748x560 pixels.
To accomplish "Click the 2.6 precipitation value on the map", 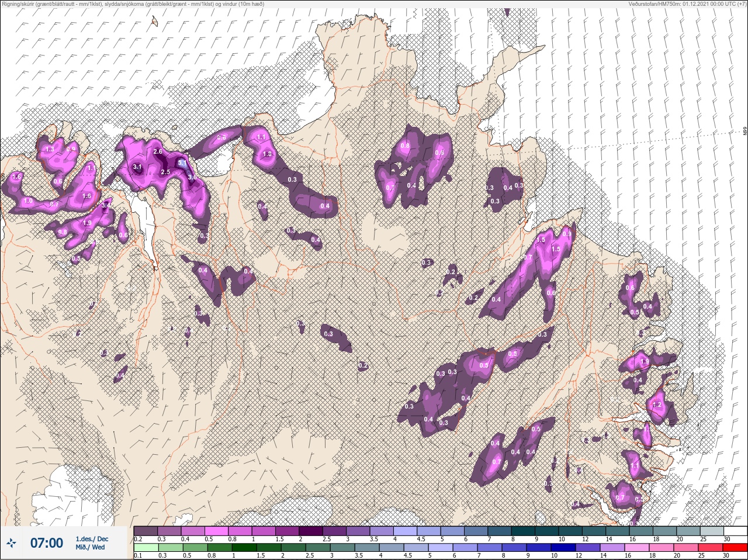I will [x=158, y=152].
